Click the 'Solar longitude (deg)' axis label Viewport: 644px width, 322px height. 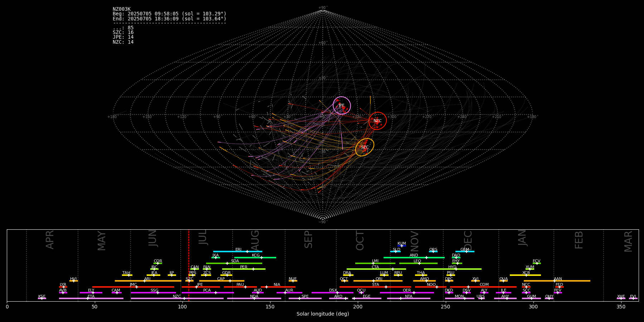[323, 314]
